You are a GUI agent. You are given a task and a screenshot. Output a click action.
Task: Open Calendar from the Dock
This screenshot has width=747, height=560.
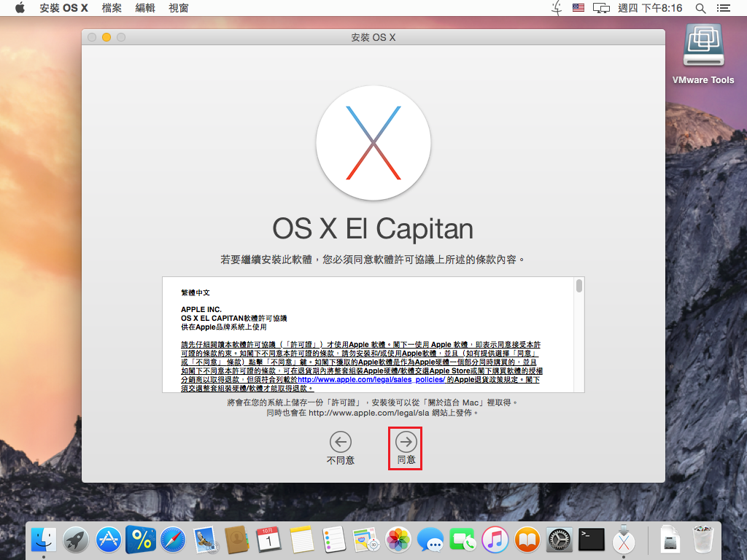[268, 540]
